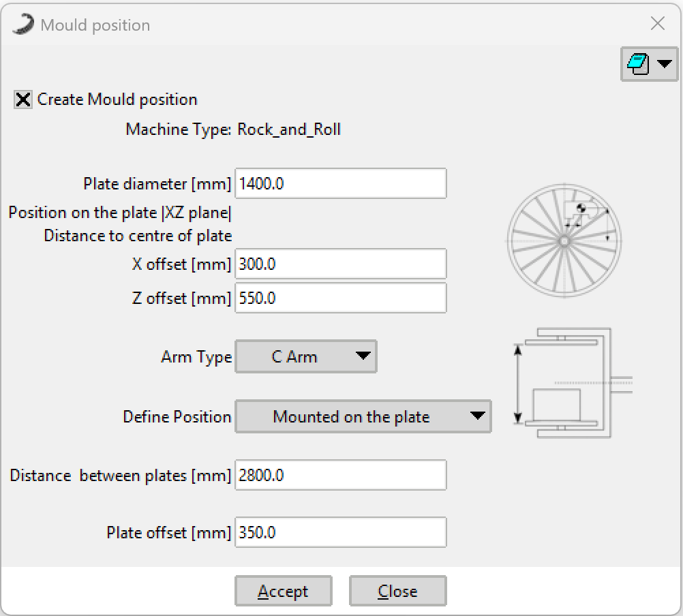
Task: Click the X offset input field
Action: click(341, 264)
